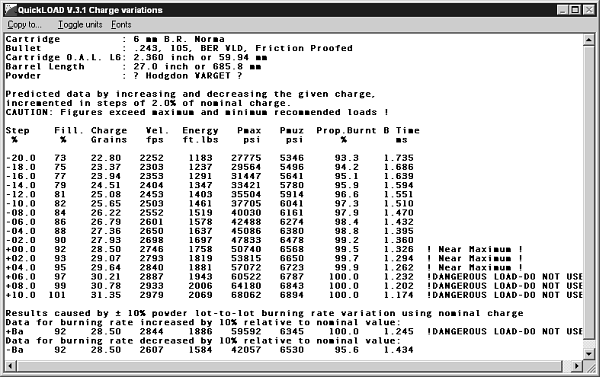Click horizontal scrollbar right arrow

pyautogui.click(x=577, y=366)
